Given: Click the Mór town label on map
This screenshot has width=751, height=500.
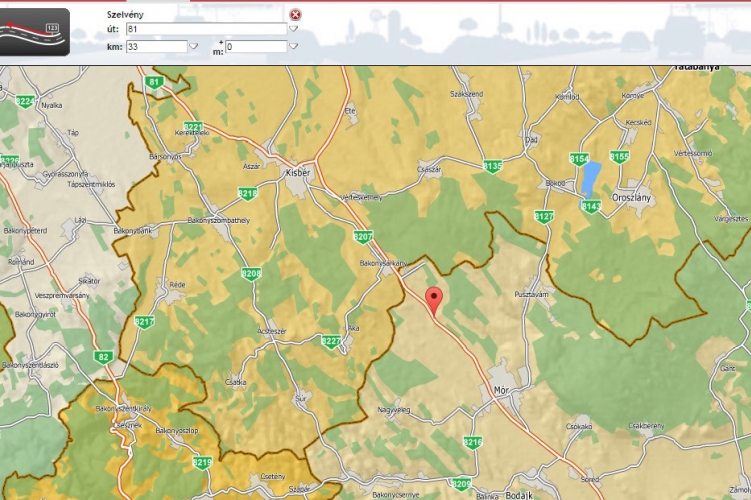Looking at the screenshot, I should [x=502, y=389].
